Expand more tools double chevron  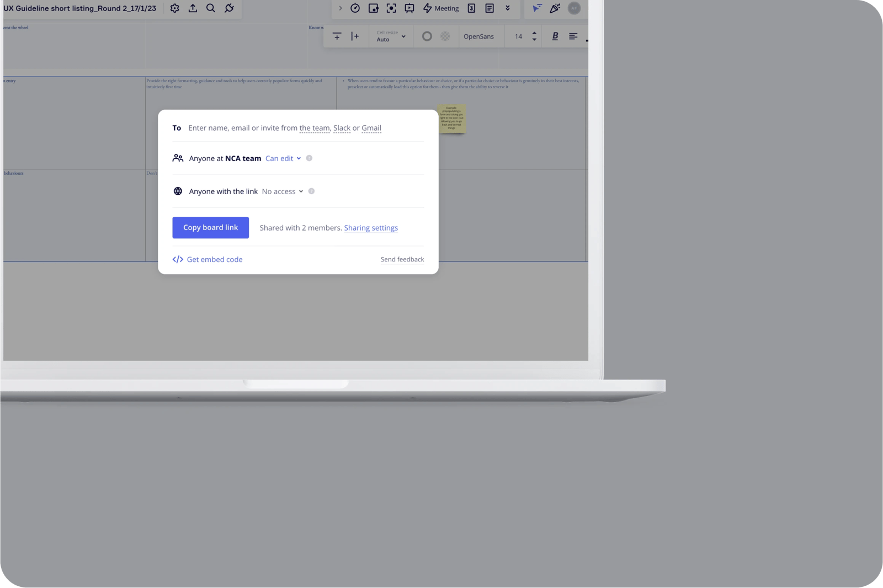pyautogui.click(x=508, y=8)
